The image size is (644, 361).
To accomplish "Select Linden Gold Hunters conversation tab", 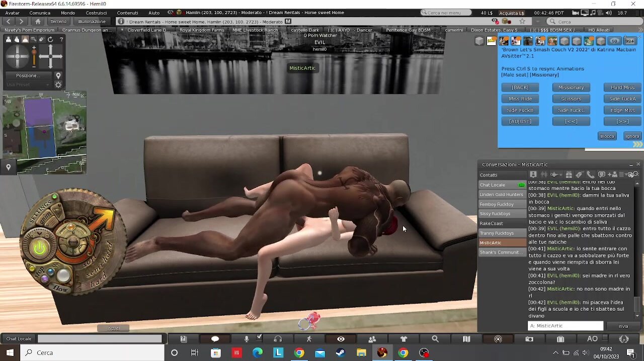I will click(x=501, y=195).
